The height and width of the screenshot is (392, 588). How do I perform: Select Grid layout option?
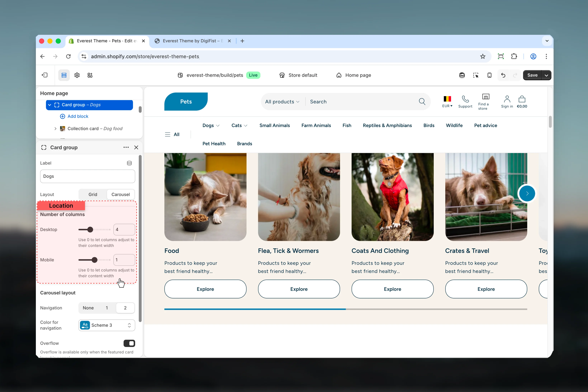(93, 194)
